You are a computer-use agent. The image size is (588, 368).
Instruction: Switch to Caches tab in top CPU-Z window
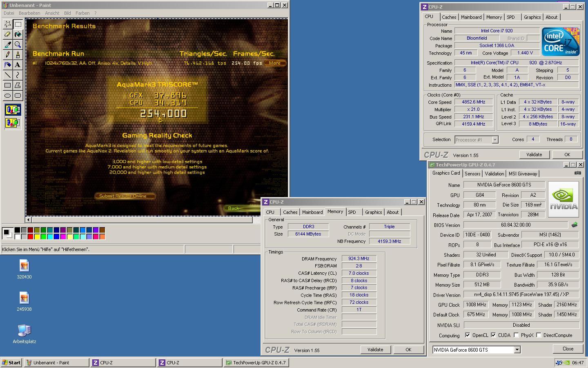click(449, 17)
